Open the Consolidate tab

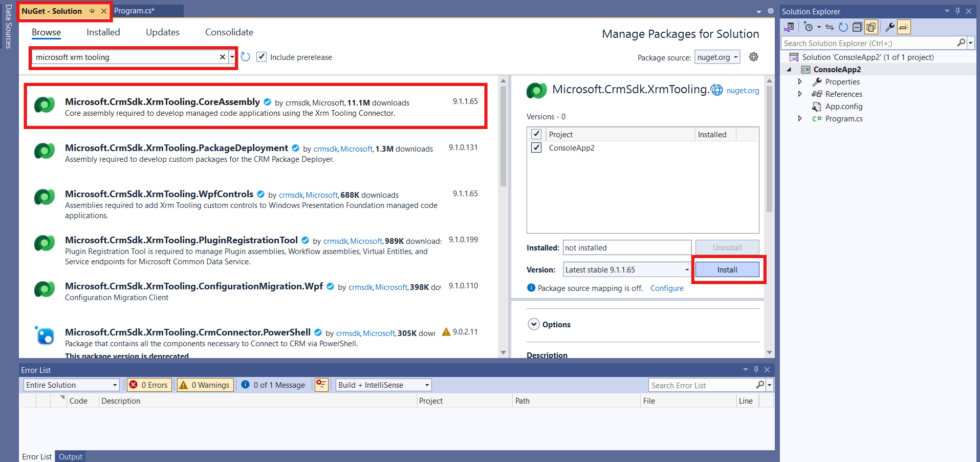[229, 32]
